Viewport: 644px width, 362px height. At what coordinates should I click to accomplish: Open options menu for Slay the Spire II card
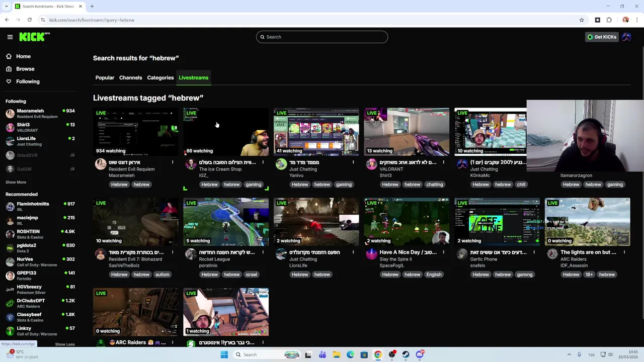pos(443,252)
